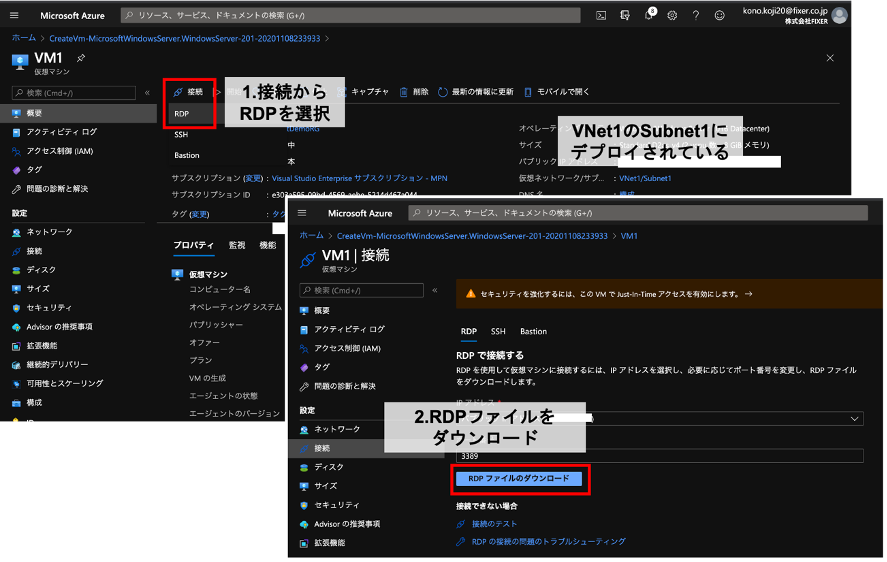
Task: Select the SSH tab in the front window
Action: (498, 332)
